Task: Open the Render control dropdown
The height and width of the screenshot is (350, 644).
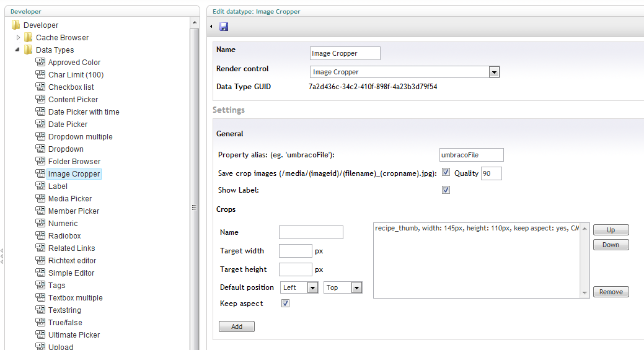Action: pos(494,72)
